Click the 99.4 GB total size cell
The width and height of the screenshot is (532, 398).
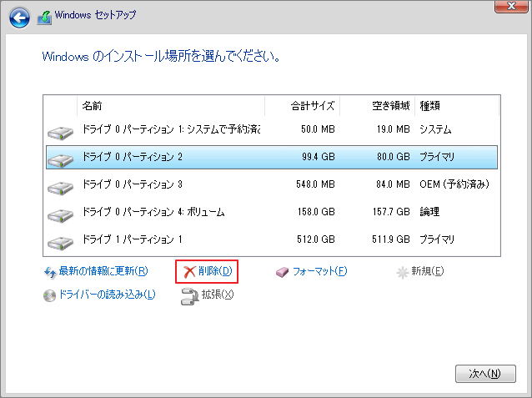(x=319, y=157)
